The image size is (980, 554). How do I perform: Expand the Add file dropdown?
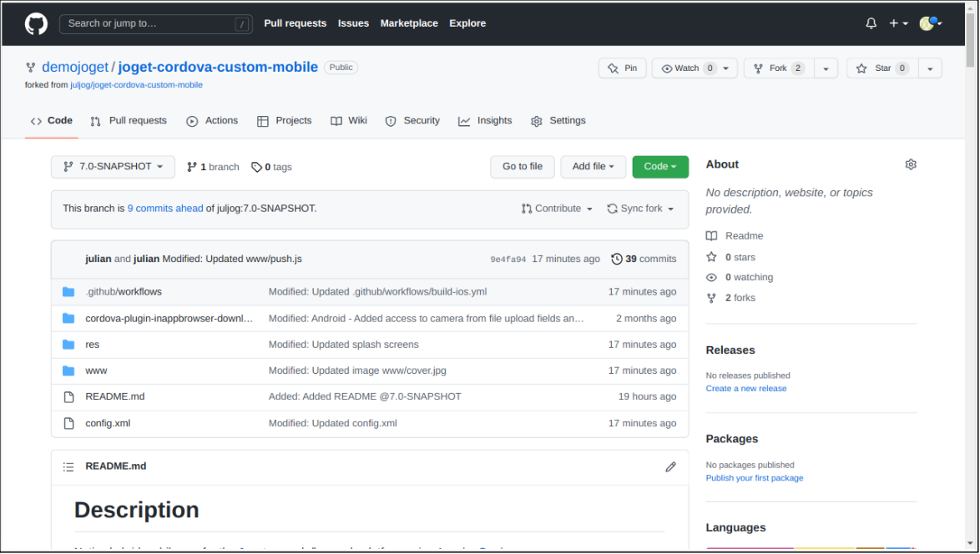[594, 167]
